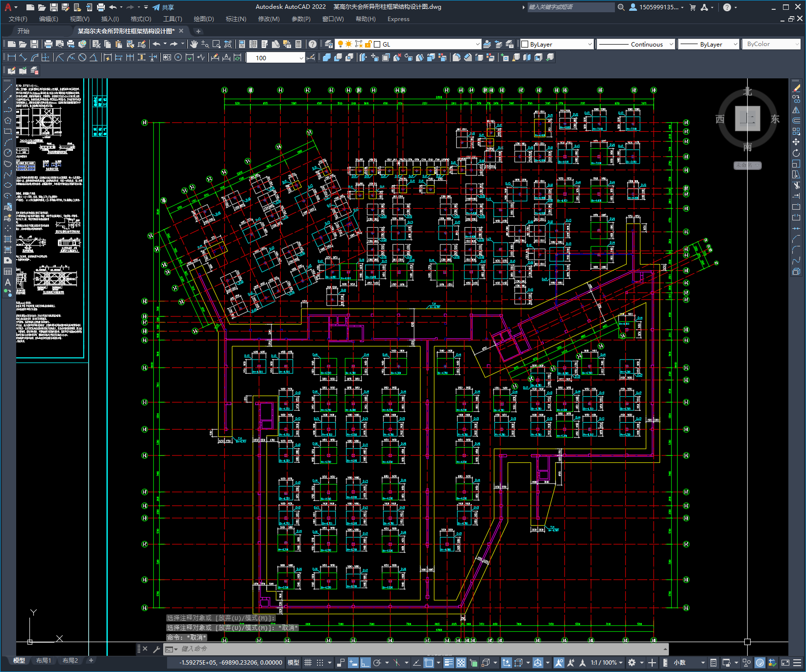Viewport: 806px width, 672px height.
Task: Click the search magnifier icon in title bar
Action: (x=621, y=7)
